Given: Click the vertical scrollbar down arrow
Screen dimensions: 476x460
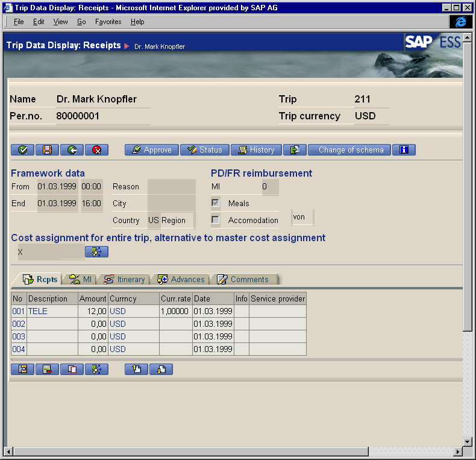Looking at the screenshot, I should (468, 441).
